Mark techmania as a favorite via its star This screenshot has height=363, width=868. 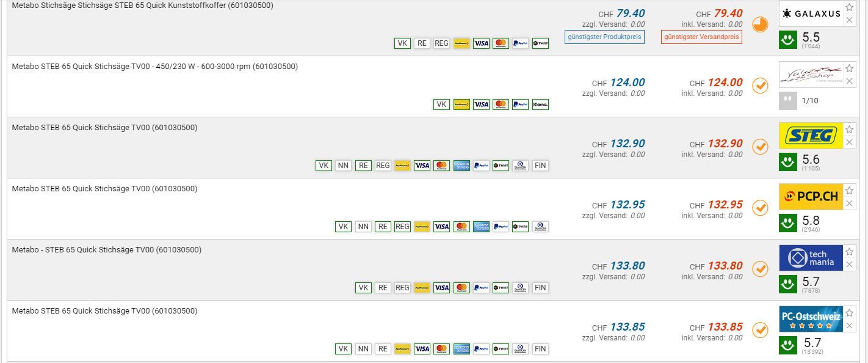click(849, 252)
